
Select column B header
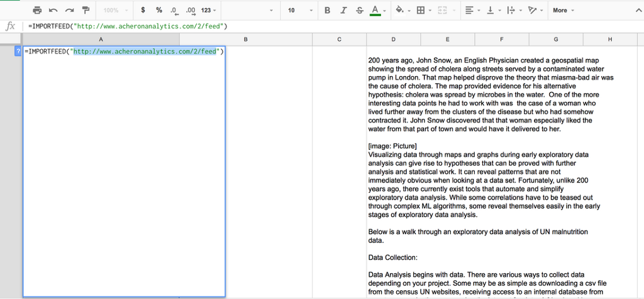click(245, 39)
